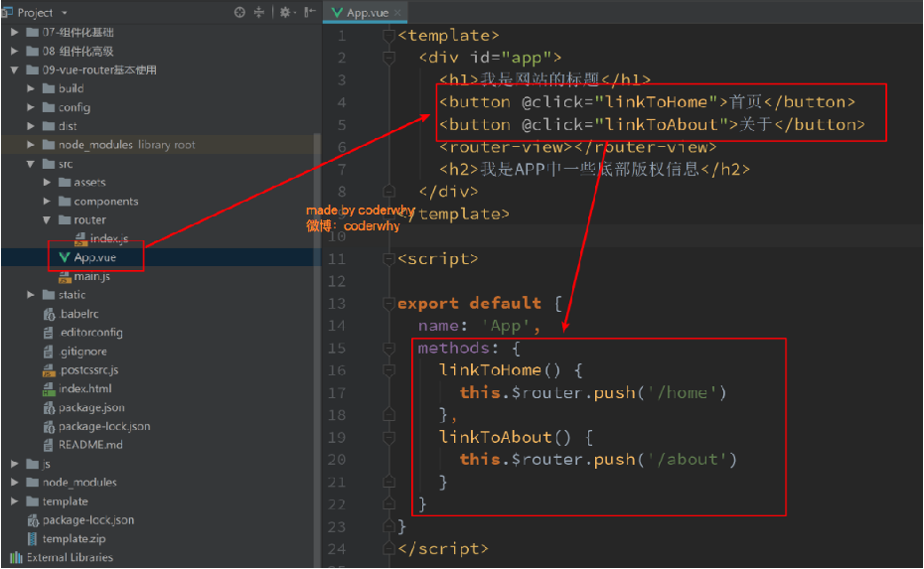Screen dimensions: 924x569
Task: Expand the dist folder
Action: (31, 126)
